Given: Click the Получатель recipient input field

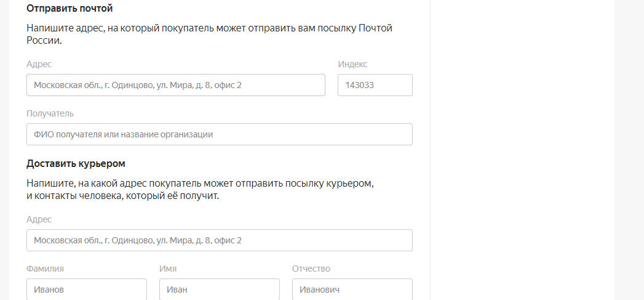Looking at the screenshot, I should [219, 134].
